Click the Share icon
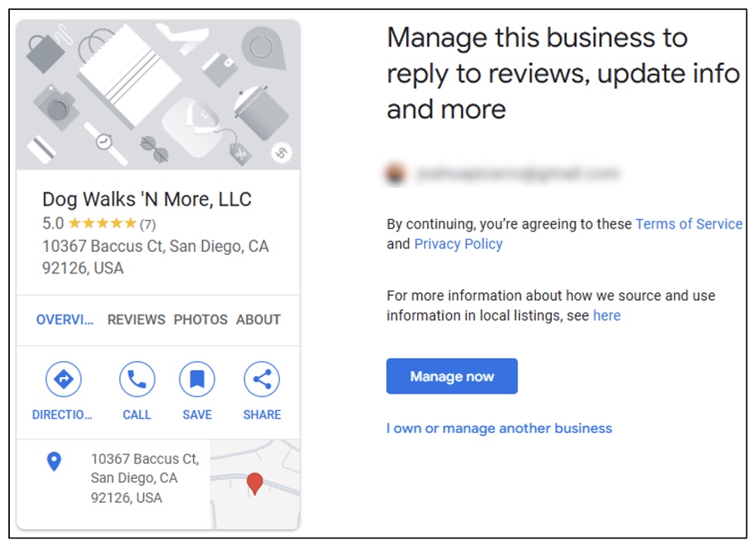The height and width of the screenshot is (546, 756). pos(262,379)
